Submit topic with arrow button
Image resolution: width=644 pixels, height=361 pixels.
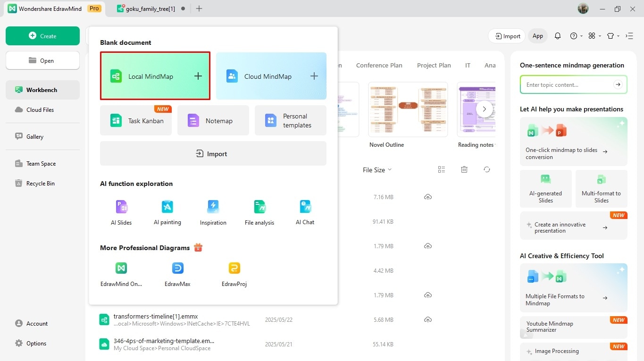click(618, 84)
